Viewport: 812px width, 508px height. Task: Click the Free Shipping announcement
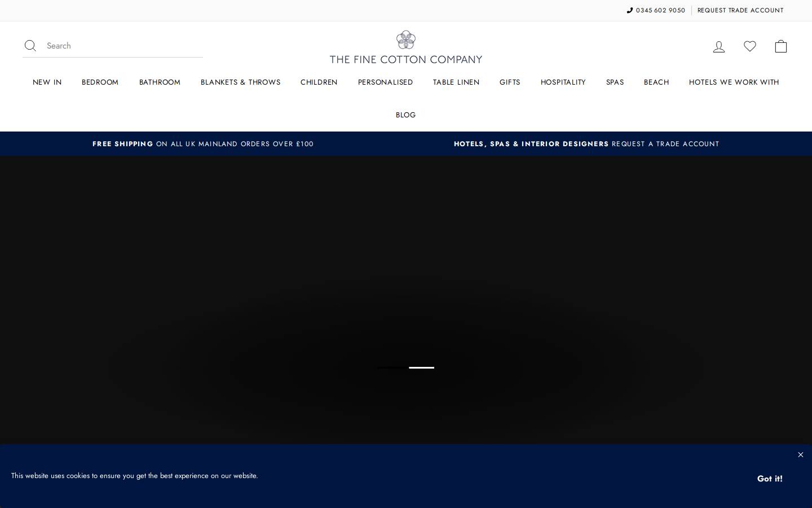203,144
